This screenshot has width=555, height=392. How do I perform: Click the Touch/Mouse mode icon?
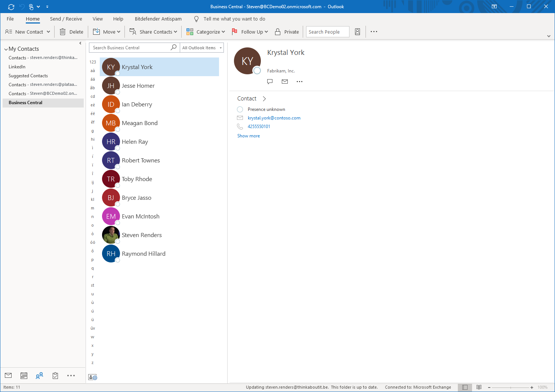click(31, 7)
